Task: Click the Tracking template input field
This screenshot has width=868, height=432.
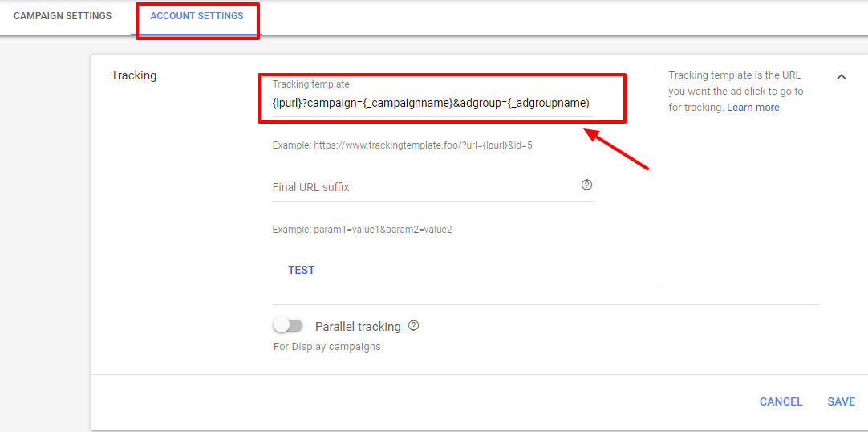Action: point(432,103)
